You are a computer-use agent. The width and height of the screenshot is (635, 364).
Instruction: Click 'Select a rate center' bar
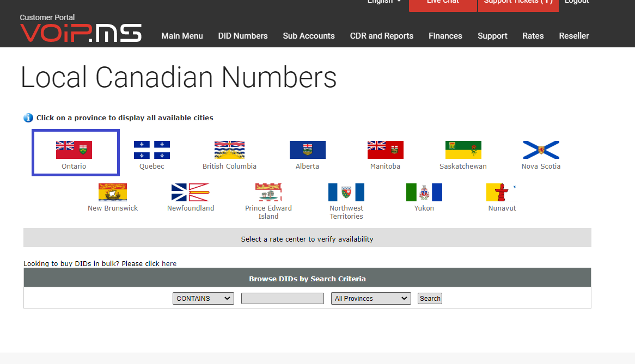pyautogui.click(x=307, y=237)
